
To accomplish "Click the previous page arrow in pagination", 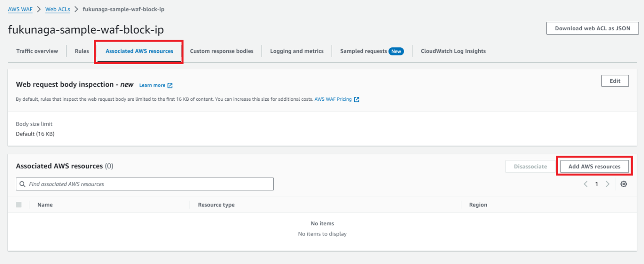I will pyautogui.click(x=586, y=184).
